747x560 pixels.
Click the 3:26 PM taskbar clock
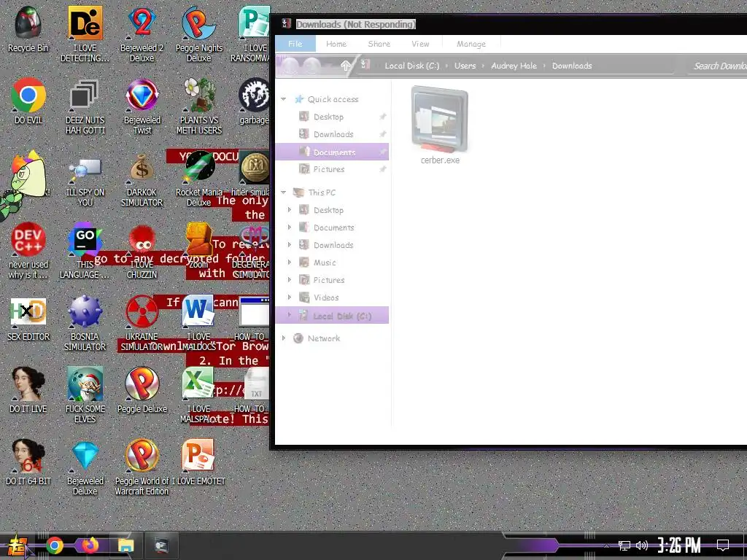coord(679,545)
